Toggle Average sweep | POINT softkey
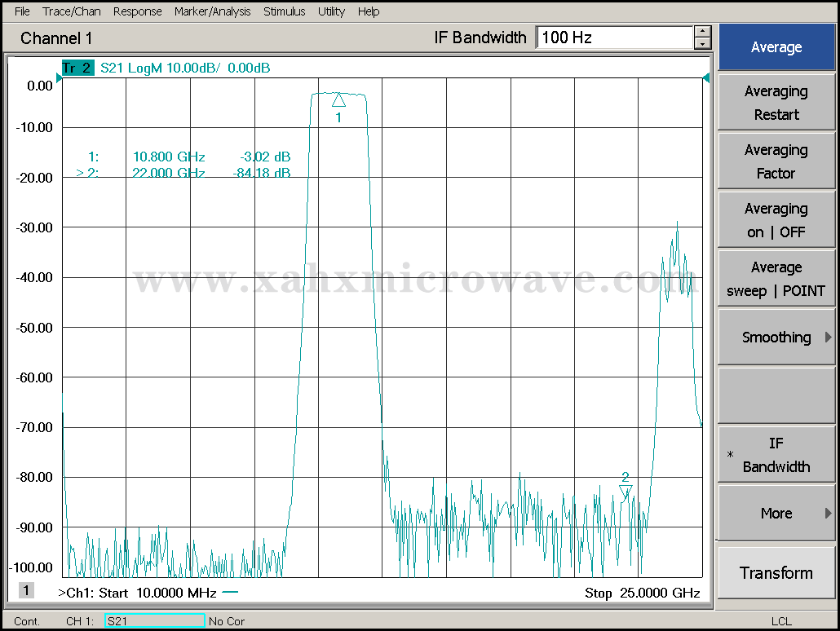840x631 pixels. pyautogui.click(x=776, y=279)
